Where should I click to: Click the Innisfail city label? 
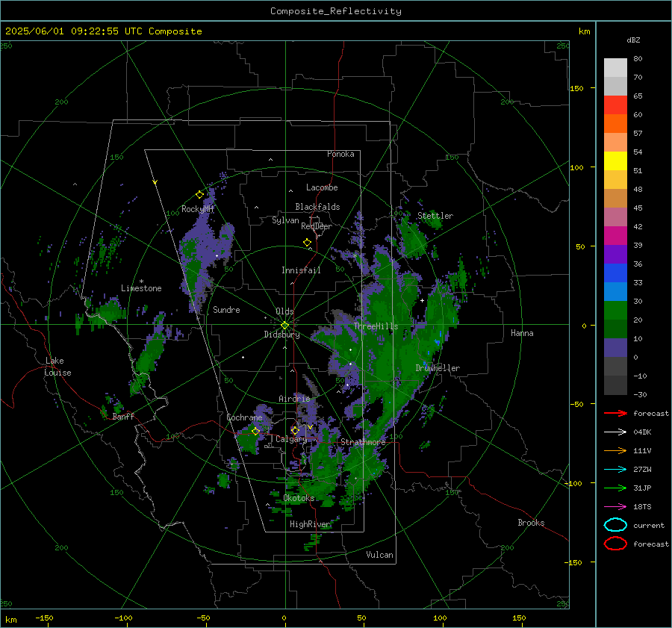click(x=301, y=270)
